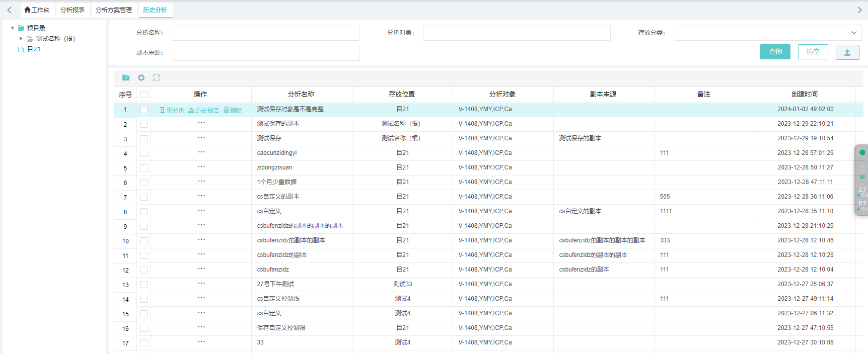Viewport: 868px width, 354px height.
Task: Tick the checkbox of row 10
Action: click(x=144, y=241)
